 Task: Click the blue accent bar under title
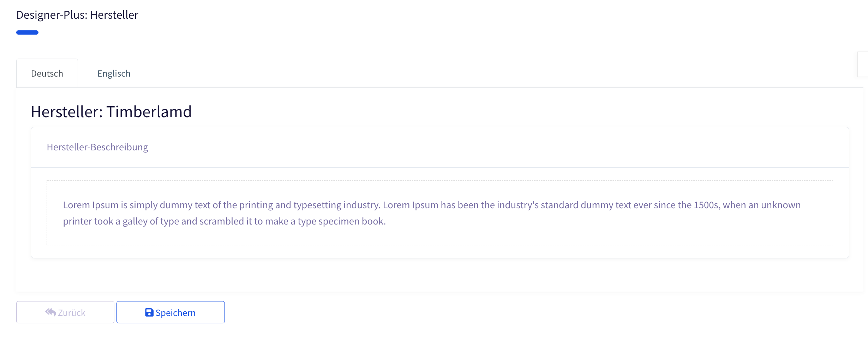tap(27, 32)
